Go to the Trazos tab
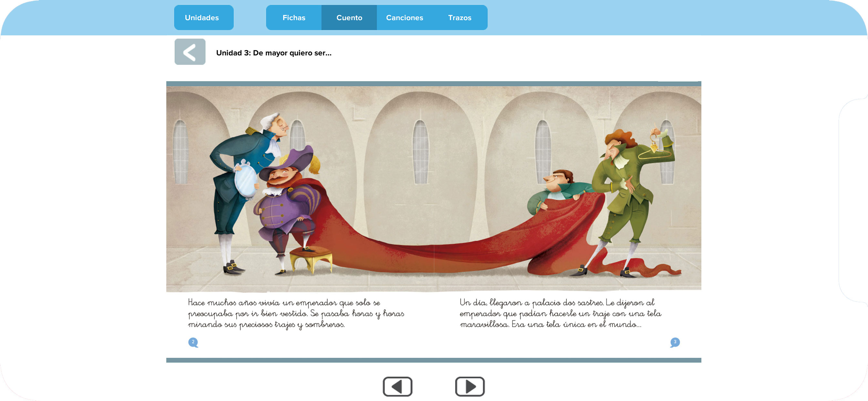 click(460, 17)
